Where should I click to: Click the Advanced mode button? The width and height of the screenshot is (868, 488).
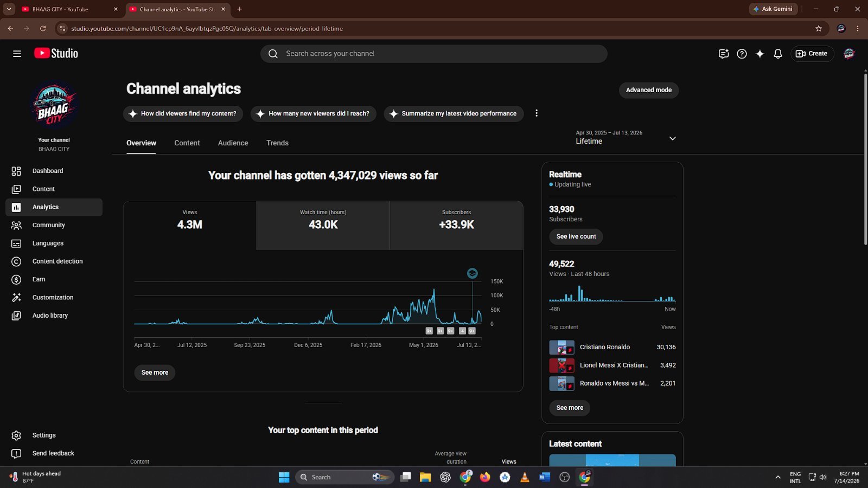[649, 90]
